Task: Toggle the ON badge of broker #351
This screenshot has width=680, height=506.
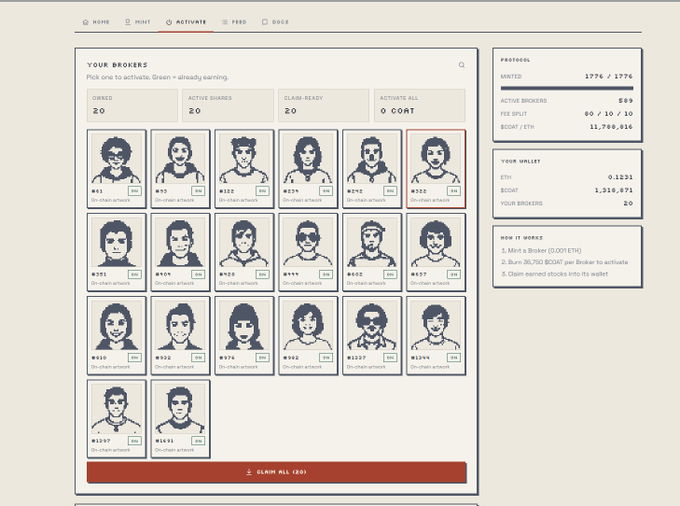Action: tap(134, 274)
